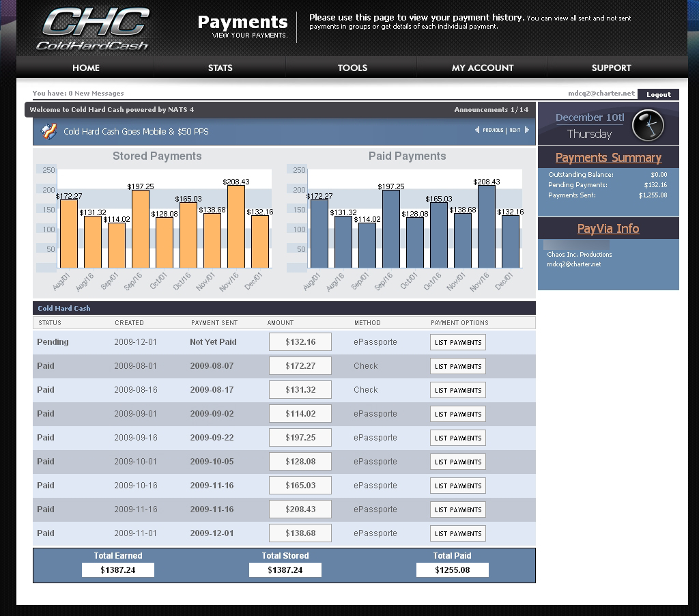Click the blue $165.03 bar in Paid Payments

pos(439,235)
